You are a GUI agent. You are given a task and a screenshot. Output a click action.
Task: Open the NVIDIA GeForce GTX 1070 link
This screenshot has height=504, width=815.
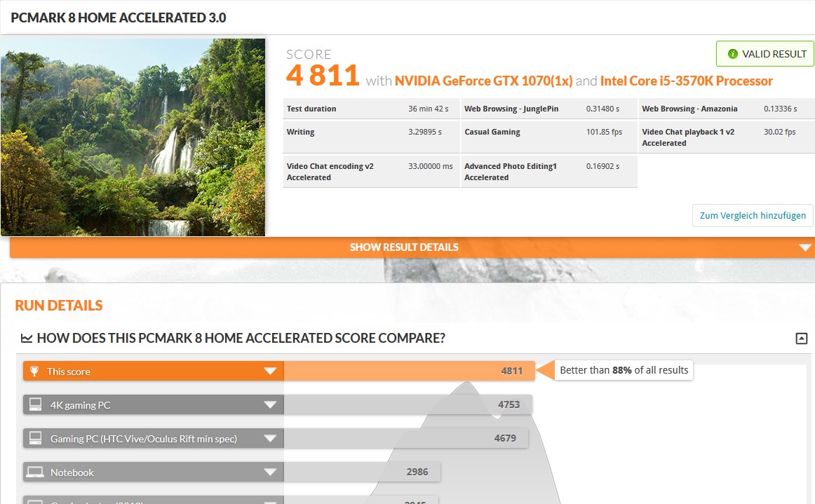tap(483, 81)
